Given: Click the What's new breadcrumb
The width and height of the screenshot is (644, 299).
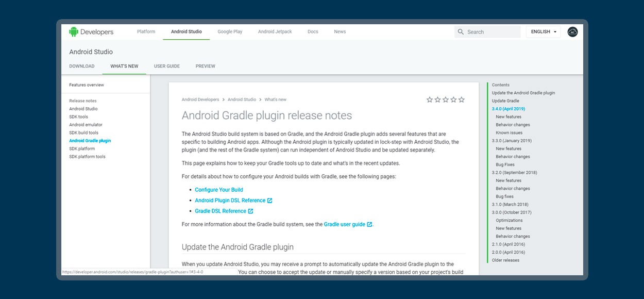Looking at the screenshot, I should click(x=276, y=99).
